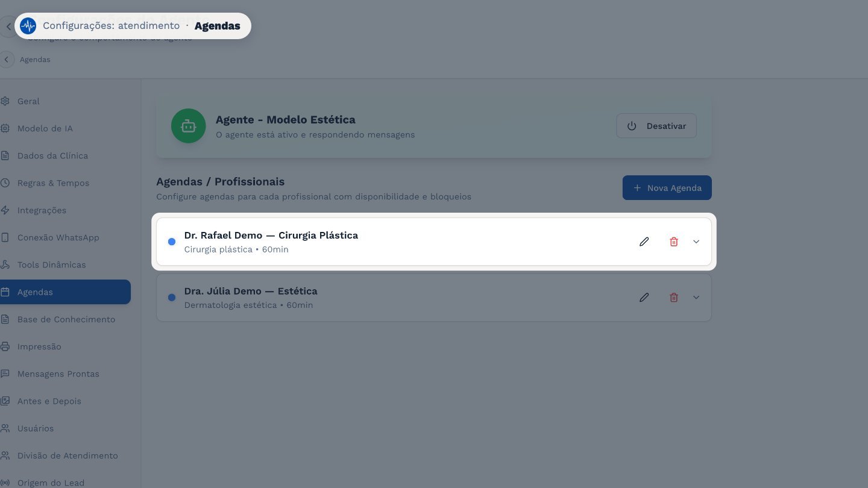Viewport: 868px width, 488px height.
Task: Expand Dr. Rafael Demo agenda details
Action: (x=696, y=242)
